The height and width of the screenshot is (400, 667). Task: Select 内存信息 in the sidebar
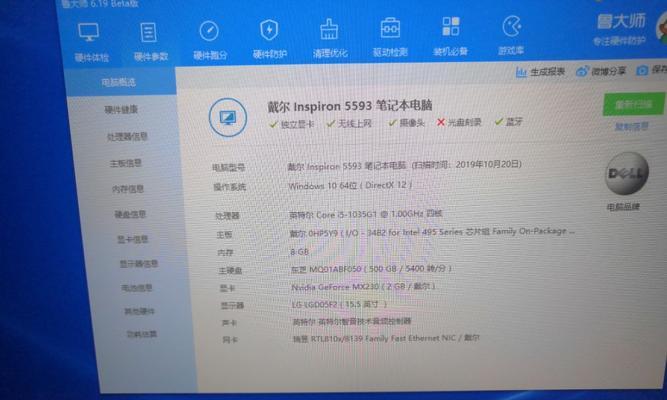click(x=128, y=189)
